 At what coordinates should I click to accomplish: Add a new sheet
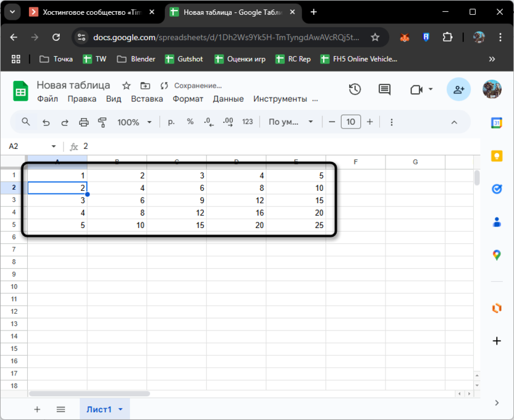point(37,409)
